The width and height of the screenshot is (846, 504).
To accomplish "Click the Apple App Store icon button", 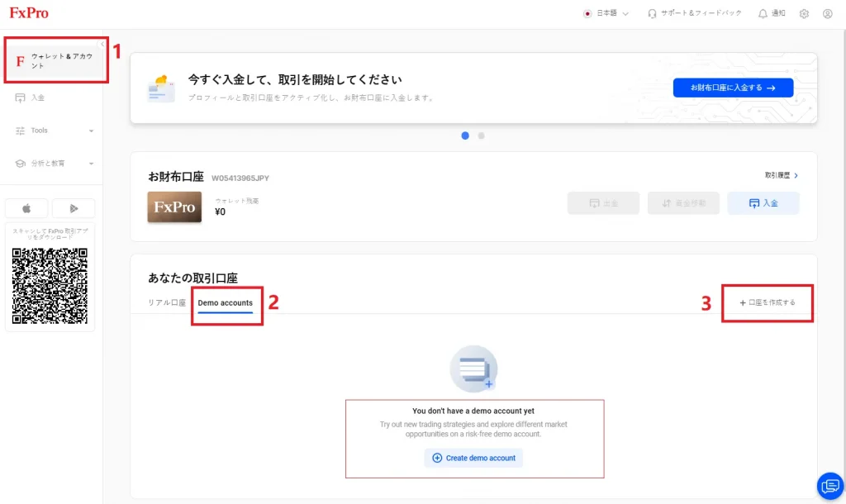I will tap(26, 208).
